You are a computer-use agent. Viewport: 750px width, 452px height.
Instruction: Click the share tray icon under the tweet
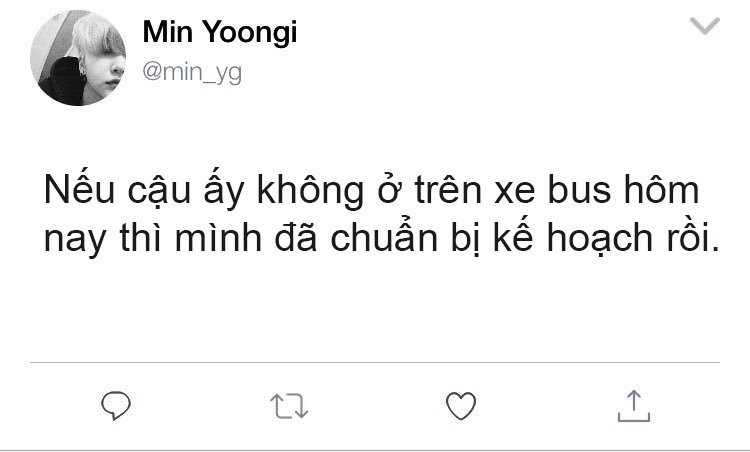click(634, 406)
